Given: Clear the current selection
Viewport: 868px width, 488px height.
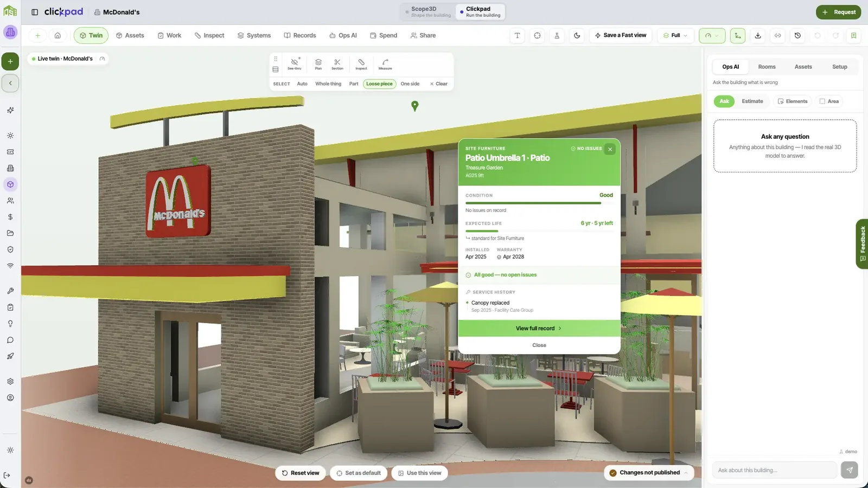Looking at the screenshot, I should pos(438,84).
